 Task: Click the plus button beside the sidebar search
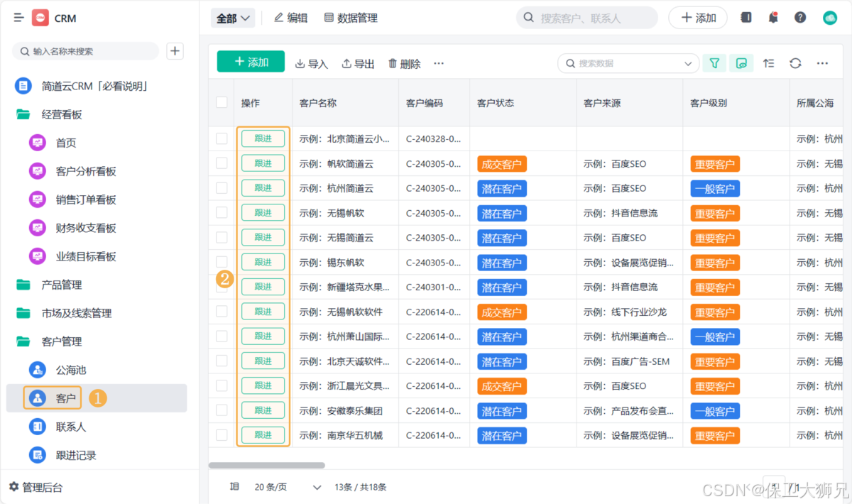[x=175, y=51]
